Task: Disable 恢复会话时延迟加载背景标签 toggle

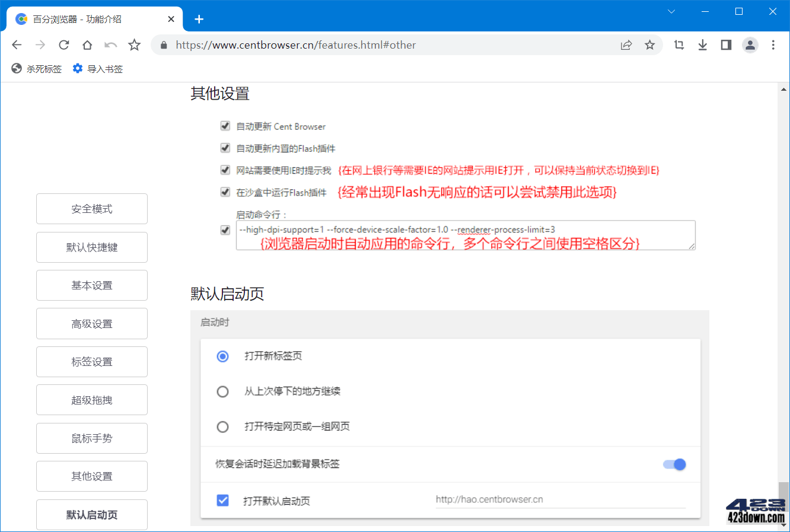Action: [x=674, y=464]
